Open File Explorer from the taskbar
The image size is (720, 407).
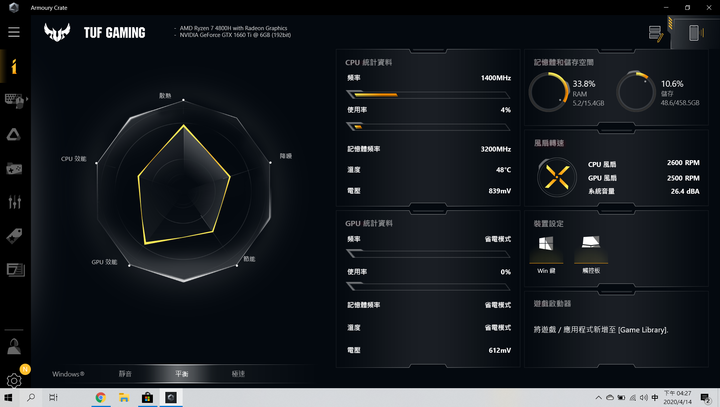coord(124,397)
